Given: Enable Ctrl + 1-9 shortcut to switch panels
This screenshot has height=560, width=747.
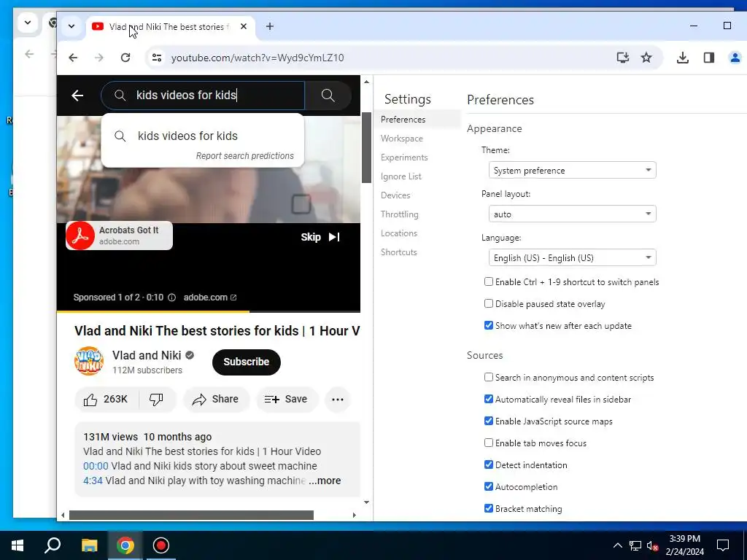Looking at the screenshot, I should [x=488, y=281].
